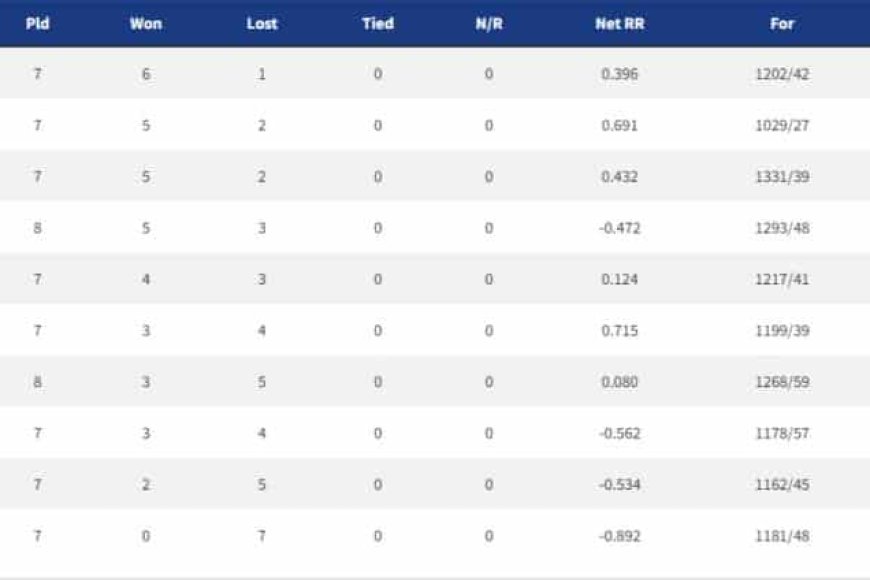The image size is (870, 580).
Task: Click the For value 1293/48
Action: [x=782, y=228]
